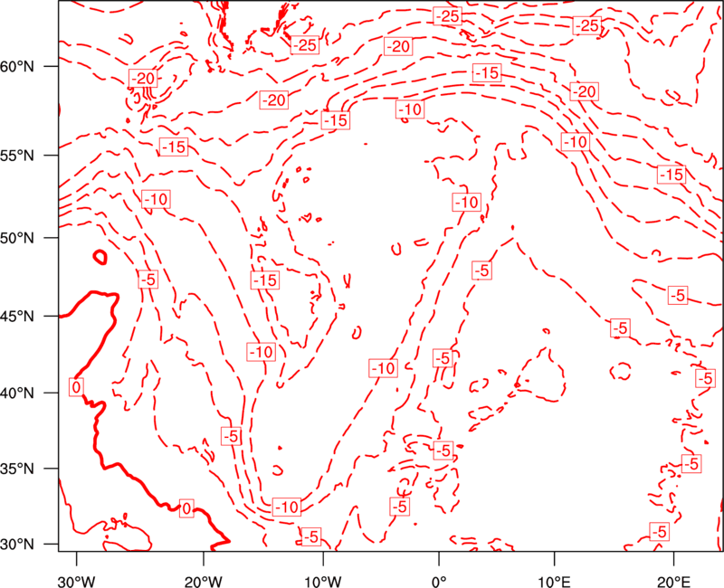Select the 45°N latitude tick label
Screen dimensions: 724x588
pos(17,316)
